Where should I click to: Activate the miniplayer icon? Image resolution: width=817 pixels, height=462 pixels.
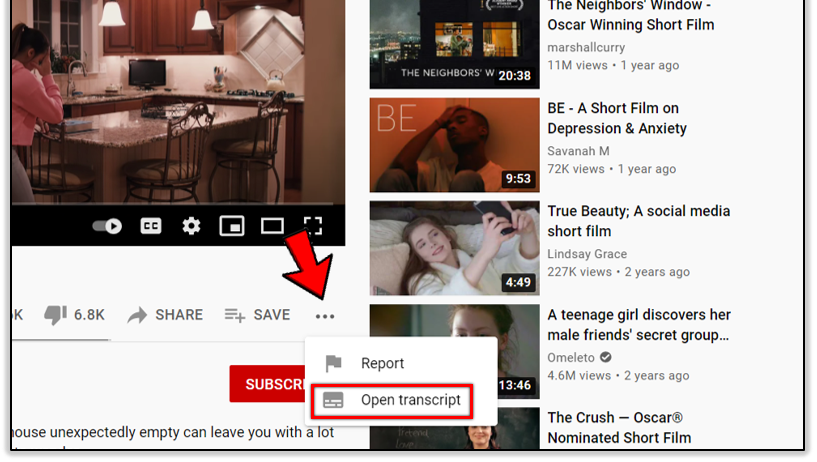coord(232,226)
